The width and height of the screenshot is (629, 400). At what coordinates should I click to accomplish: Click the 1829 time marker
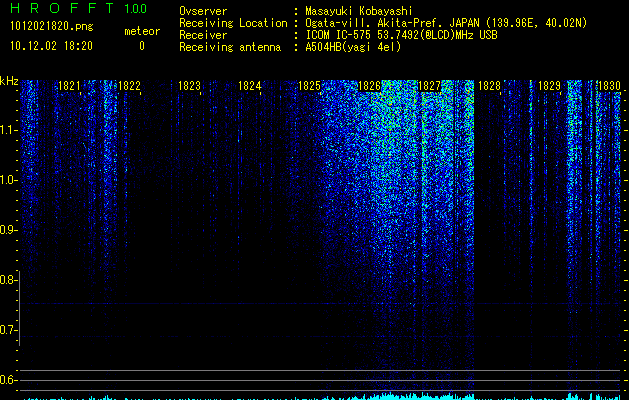pos(549,86)
